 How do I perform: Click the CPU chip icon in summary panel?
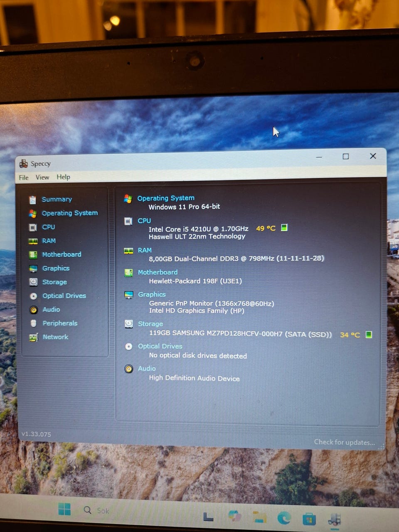[x=128, y=221]
